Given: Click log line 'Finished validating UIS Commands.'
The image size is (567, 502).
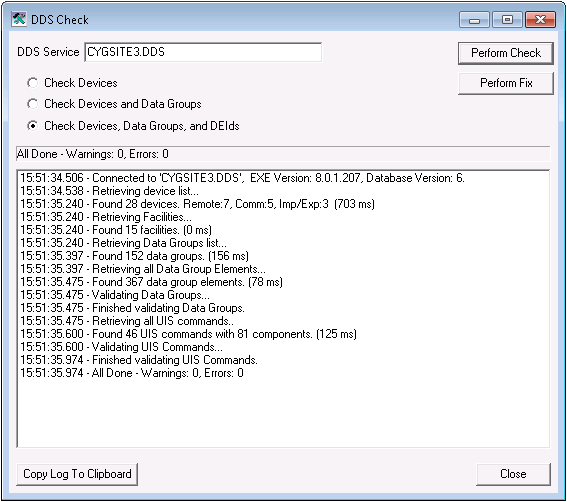Looking at the screenshot, I should [x=139, y=360].
